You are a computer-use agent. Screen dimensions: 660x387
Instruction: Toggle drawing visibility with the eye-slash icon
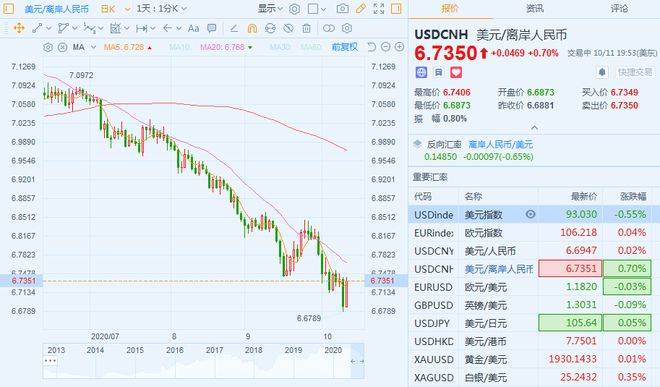[288, 29]
